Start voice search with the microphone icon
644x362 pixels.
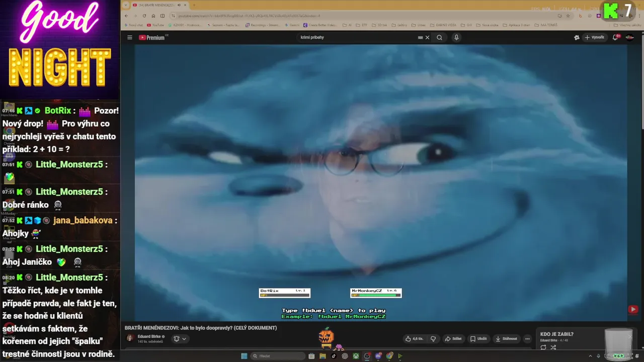point(456,38)
